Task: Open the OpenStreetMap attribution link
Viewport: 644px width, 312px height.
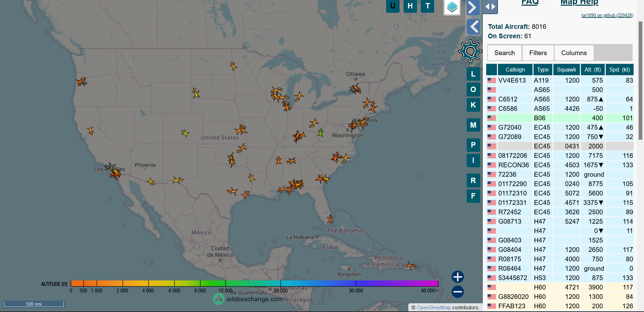Action: coord(433,308)
